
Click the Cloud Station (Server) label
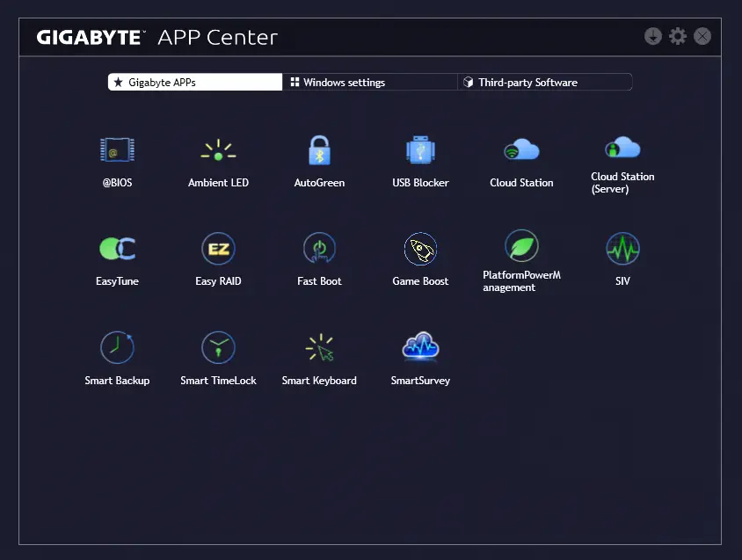click(x=622, y=183)
